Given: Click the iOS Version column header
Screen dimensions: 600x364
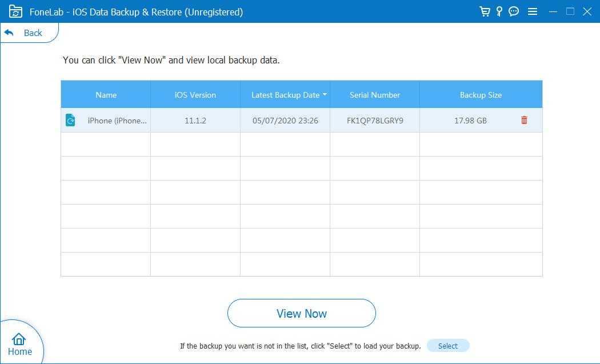Looking at the screenshot, I should (195, 95).
